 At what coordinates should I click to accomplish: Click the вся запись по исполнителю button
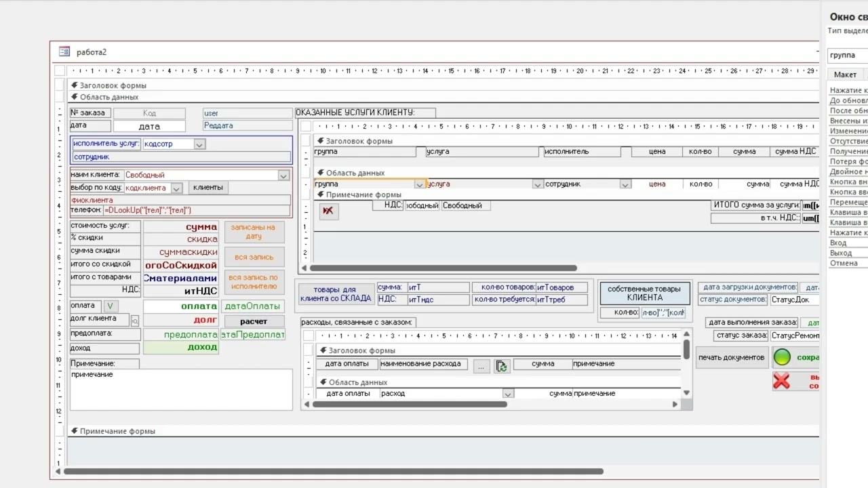(254, 282)
